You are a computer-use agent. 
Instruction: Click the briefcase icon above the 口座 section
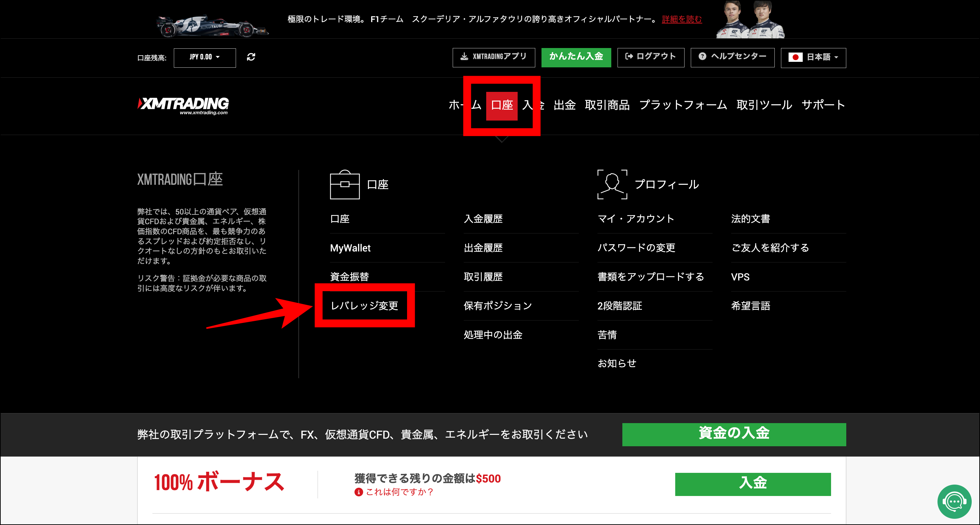tap(344, 185)
